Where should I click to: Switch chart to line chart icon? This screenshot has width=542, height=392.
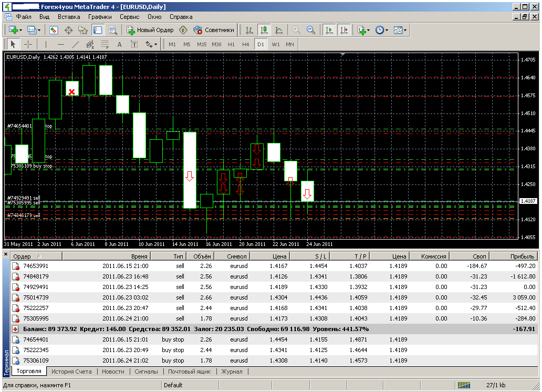point(278,30)
